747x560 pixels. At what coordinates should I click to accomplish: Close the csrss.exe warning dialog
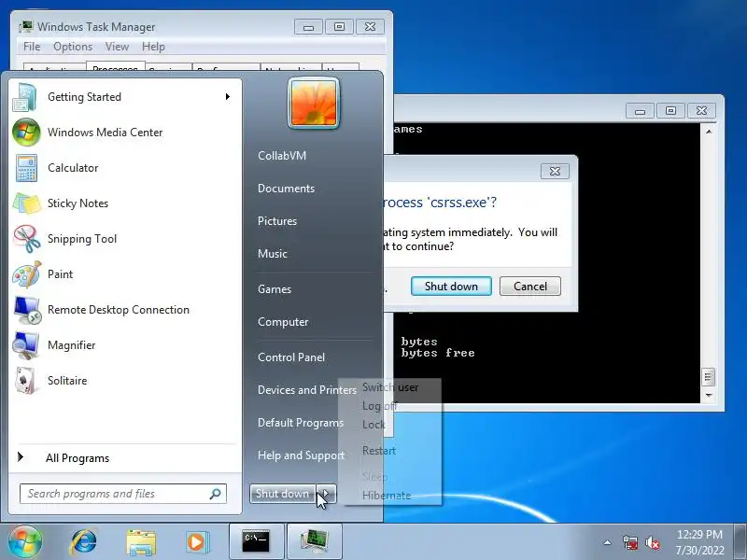click(x=555, y=172)
